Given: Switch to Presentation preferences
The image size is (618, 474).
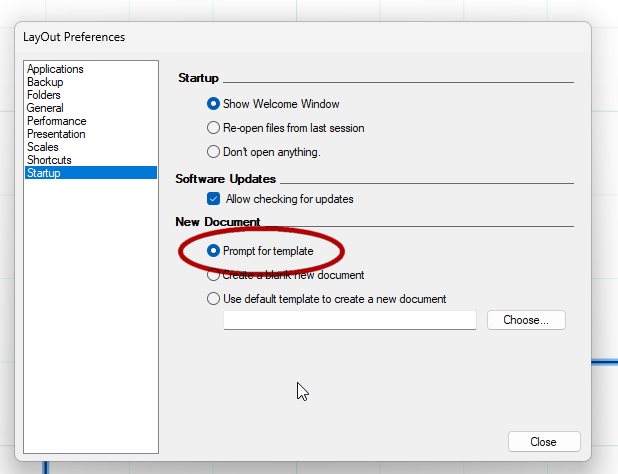Looking at the screenshot, I should [56, 134].
